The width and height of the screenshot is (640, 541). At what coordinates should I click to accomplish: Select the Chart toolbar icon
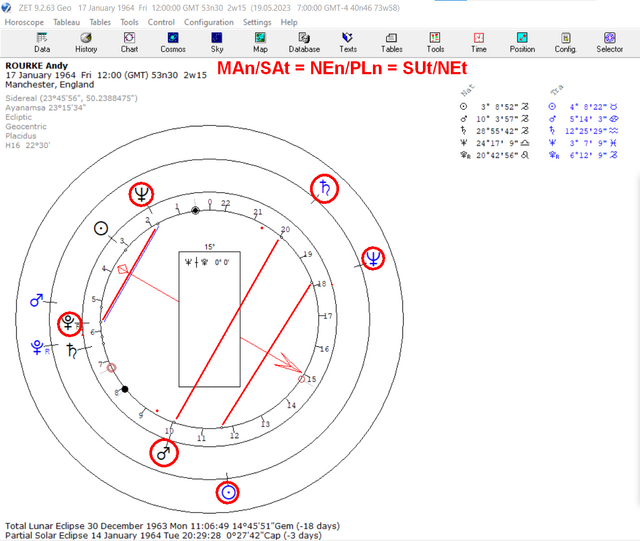pyautogui.click(x=129, y=42)
